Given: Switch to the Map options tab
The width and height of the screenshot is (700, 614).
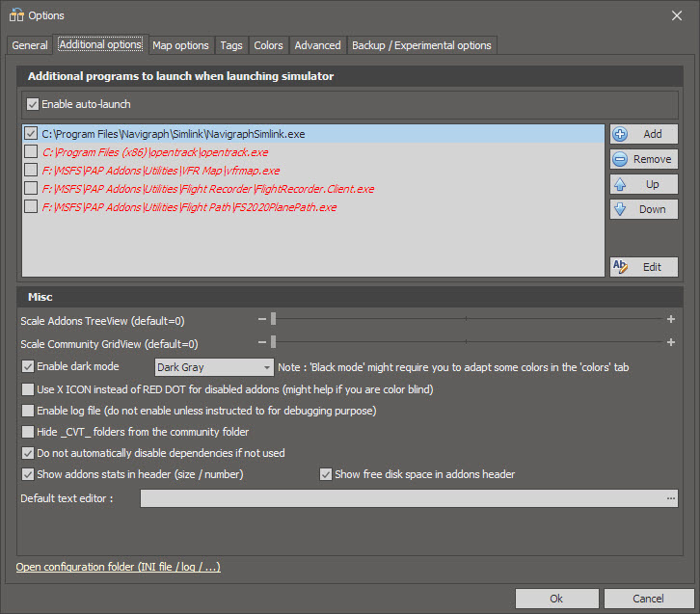Looking at the screenshot, I should pyautogui.click(x=180, y=45).
